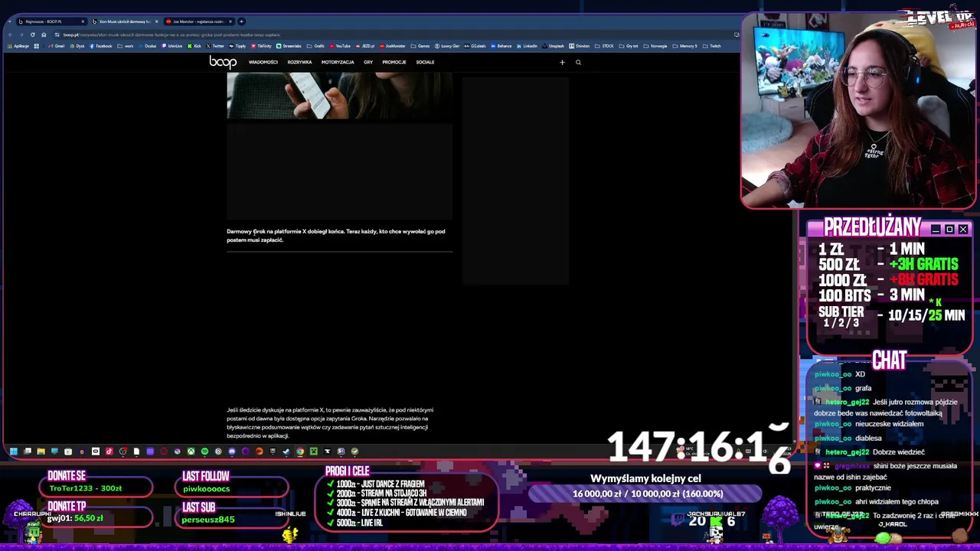Expand the Norwegia bookmarks folder
The height and width of the screenshot is (551, 980).
[655, 46]
